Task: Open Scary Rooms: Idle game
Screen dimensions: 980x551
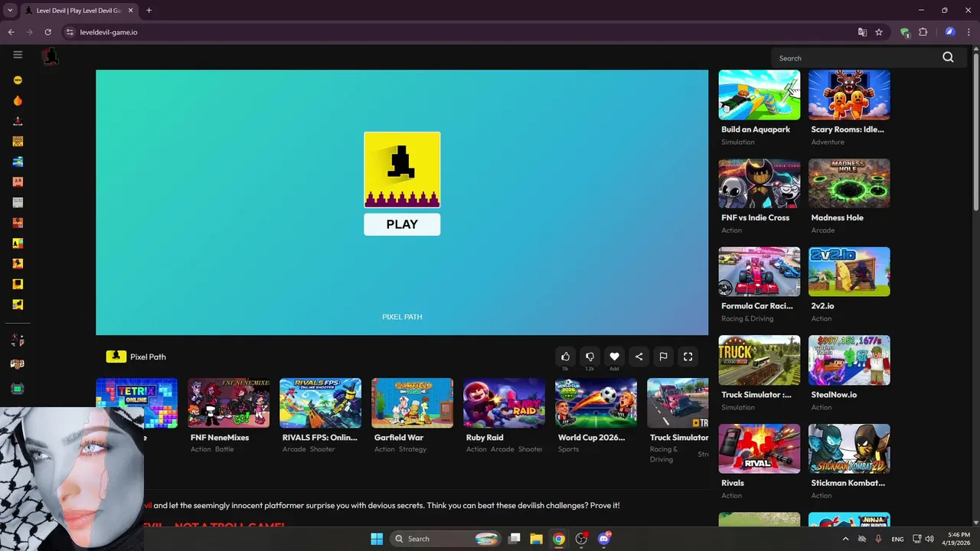Action: (849, 95)
